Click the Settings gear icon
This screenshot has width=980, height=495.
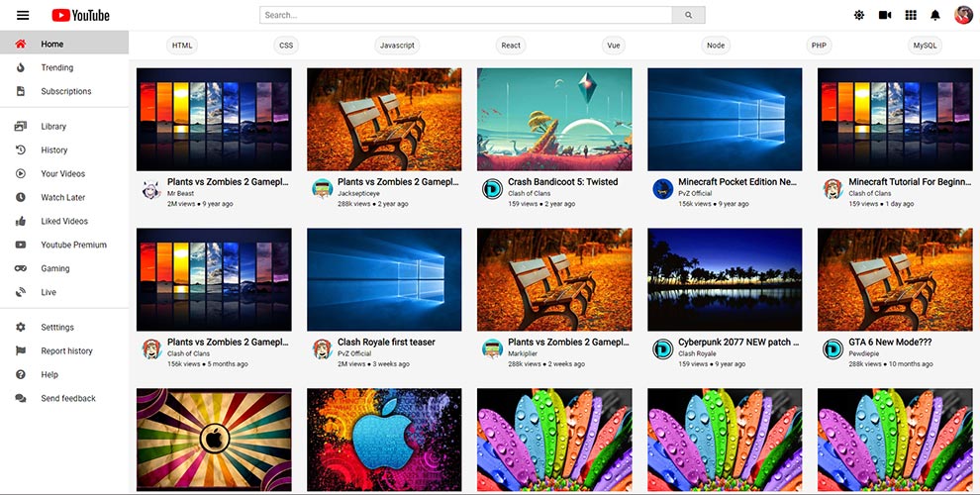(x=21, y=328)
